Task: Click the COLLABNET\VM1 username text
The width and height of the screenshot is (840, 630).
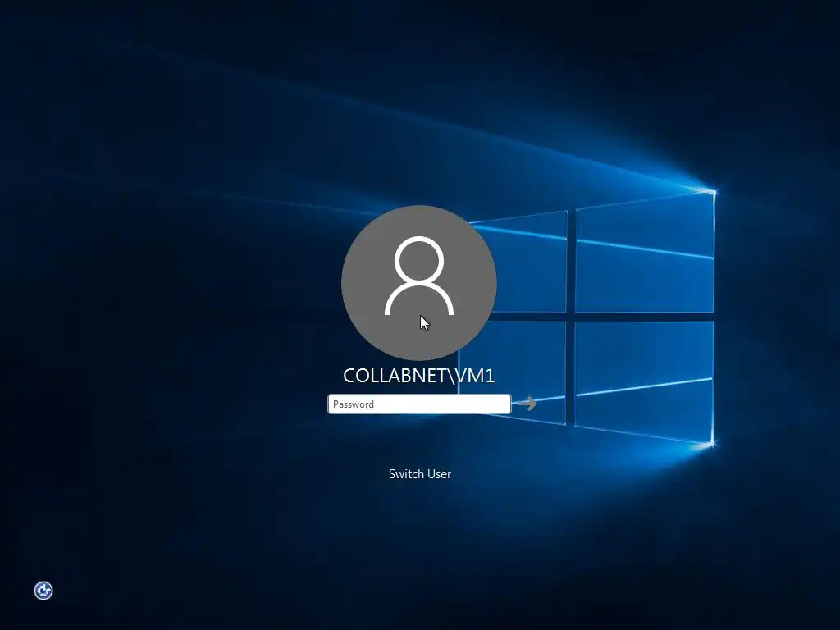Action: [x=419, y=376]
